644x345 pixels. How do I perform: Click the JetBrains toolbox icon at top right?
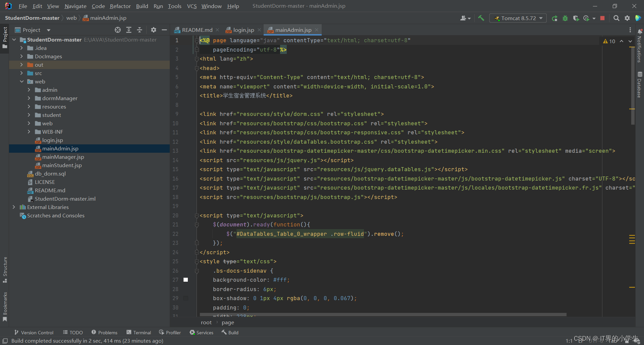tap(638, 18)
